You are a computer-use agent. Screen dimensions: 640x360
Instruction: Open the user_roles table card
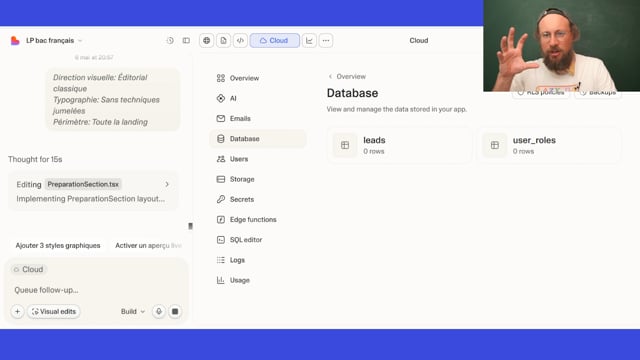pyautogui.click(x=549, y=145)
